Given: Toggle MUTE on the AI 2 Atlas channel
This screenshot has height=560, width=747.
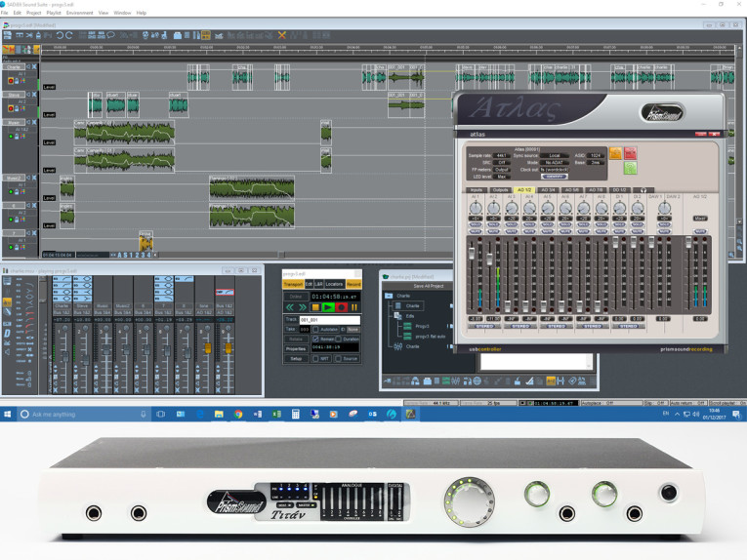Looking at the screenshot, I should tap(493, 231).
